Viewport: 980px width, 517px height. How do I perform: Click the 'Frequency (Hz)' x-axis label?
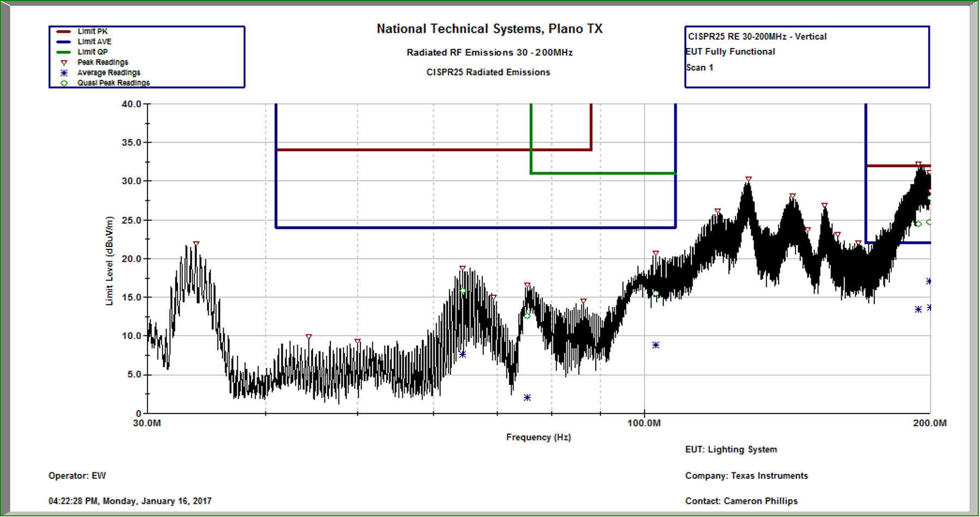[538, 437]
